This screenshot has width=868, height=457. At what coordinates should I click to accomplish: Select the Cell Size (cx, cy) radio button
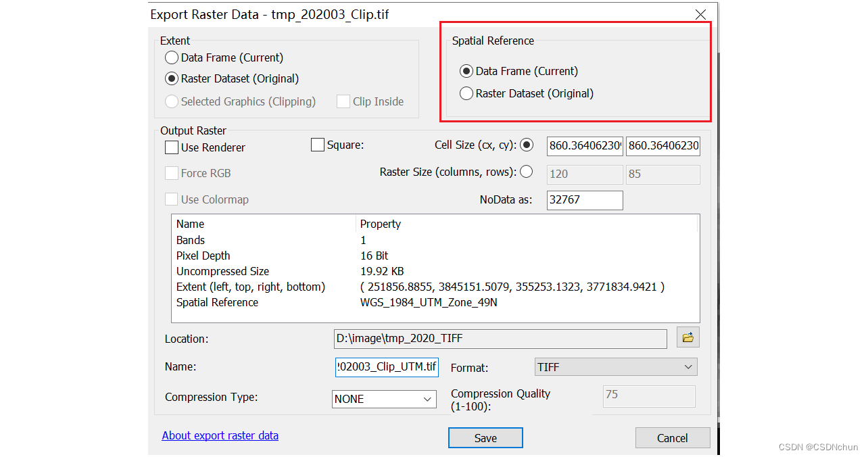pyautogui.click(x=527, y=144)
